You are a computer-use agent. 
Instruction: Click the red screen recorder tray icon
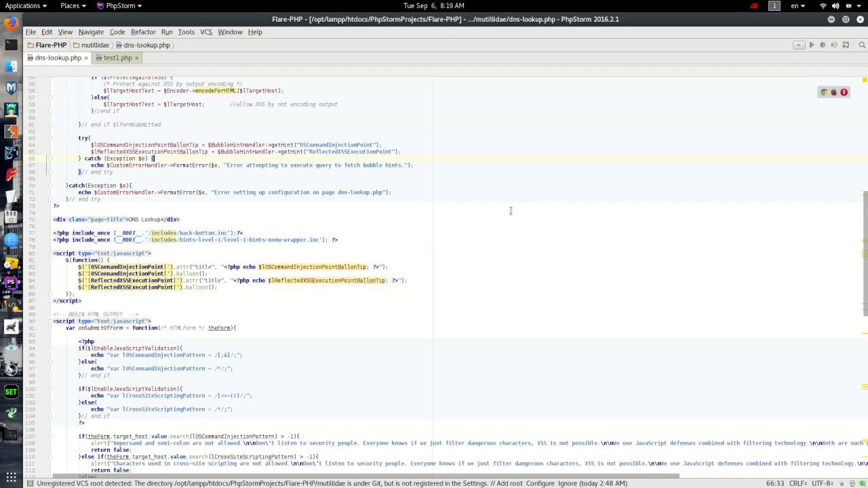tap(754, 5)
